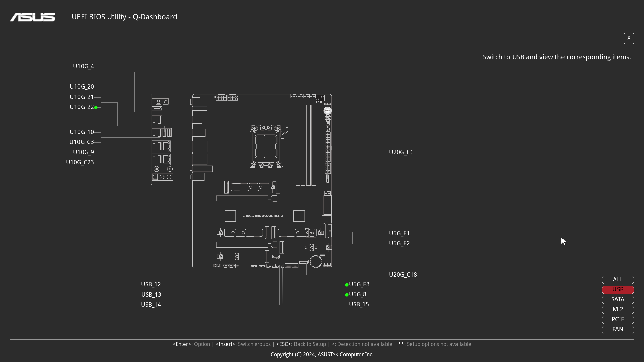
Task: Click the green dot beside U10G_22
Action: coord(96,107)
